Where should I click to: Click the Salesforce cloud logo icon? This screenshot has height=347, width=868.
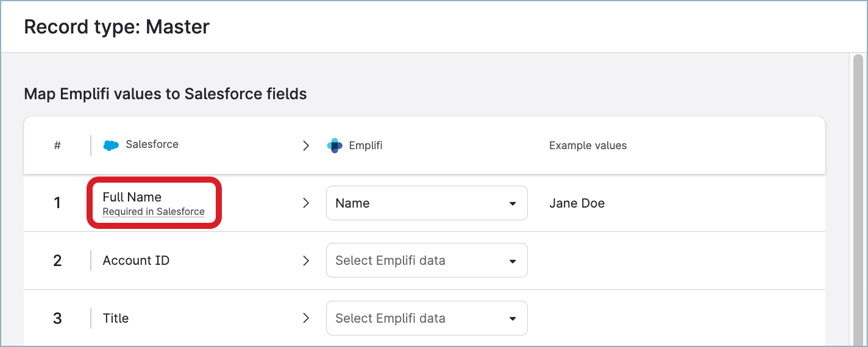click(x=111, y=145)
